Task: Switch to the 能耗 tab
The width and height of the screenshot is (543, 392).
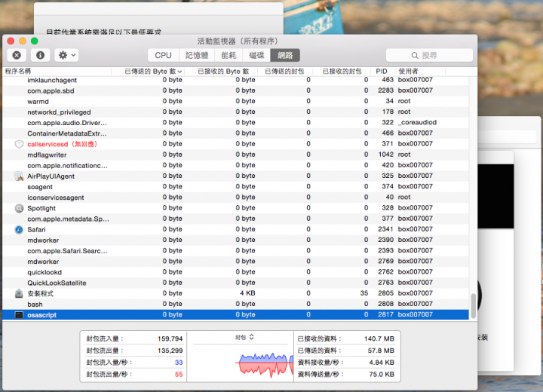Action: coord(229,55)
